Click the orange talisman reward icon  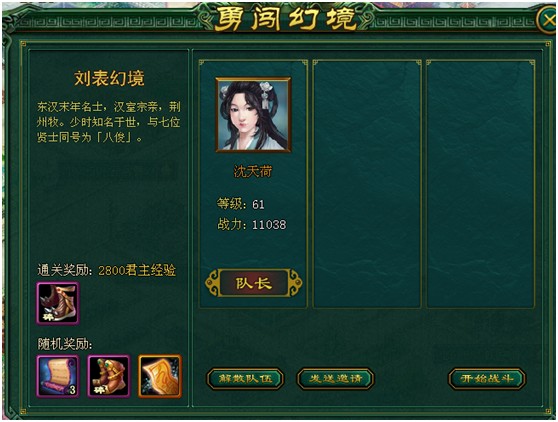point(160,376)
